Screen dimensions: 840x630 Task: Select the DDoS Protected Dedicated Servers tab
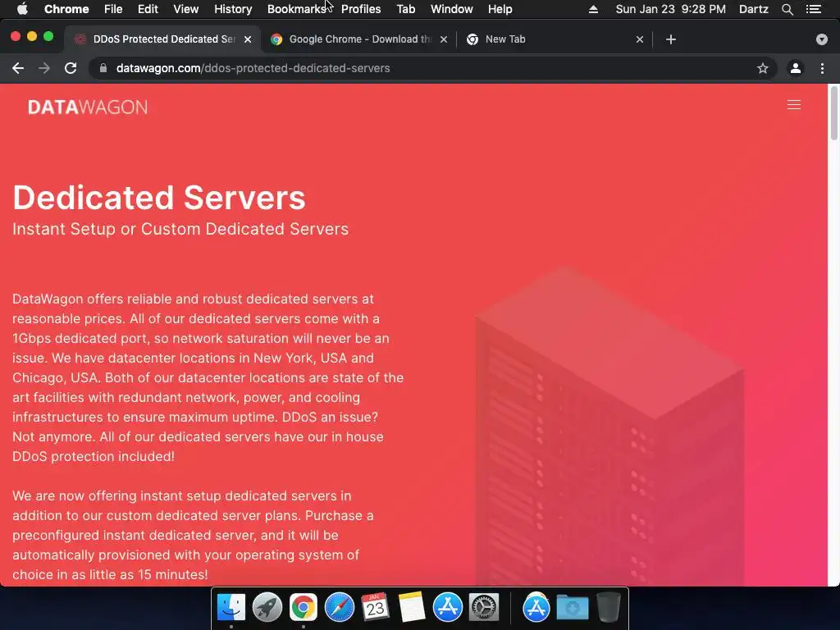pyautogui.click(x=163, y=39)
